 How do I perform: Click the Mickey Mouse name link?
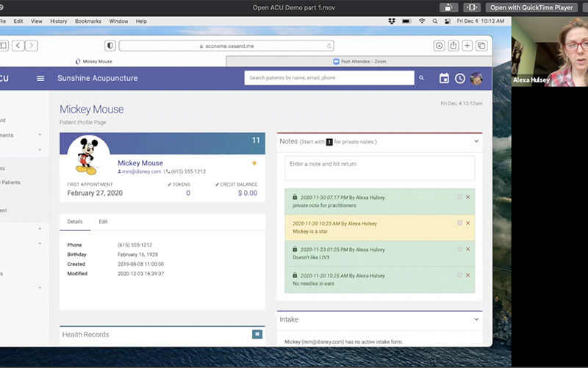[x=140, y=163]
